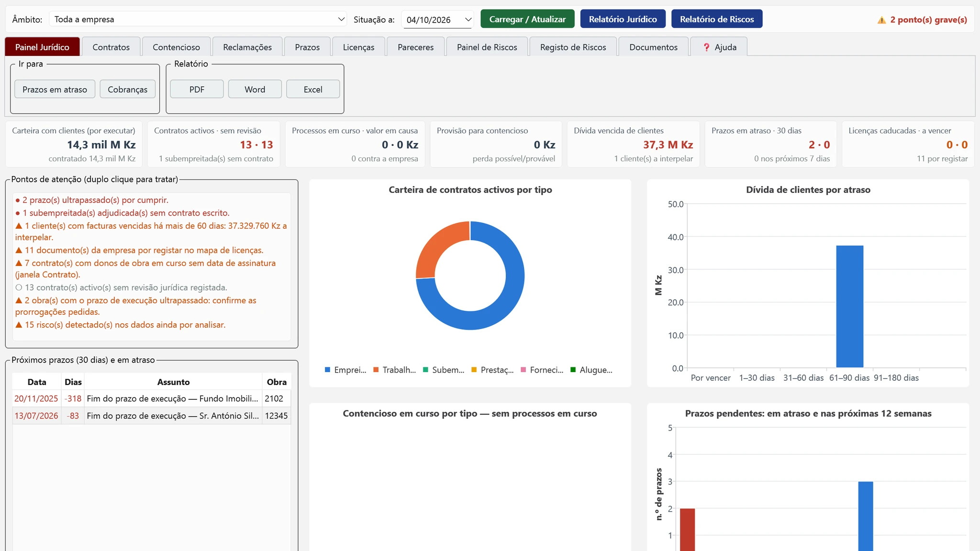Click the 61–90 dias blue debt bar

pos(849,307)
